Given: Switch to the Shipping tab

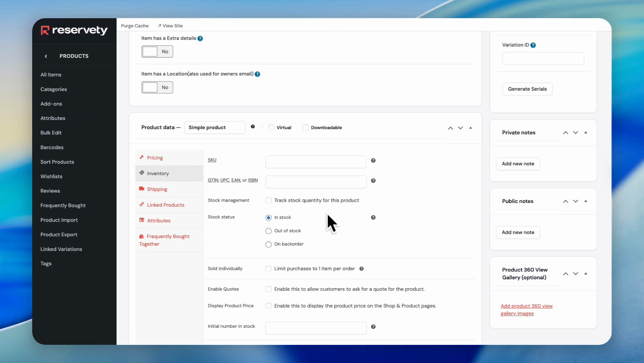Looking at the screenshot, I should pos(157,189).
